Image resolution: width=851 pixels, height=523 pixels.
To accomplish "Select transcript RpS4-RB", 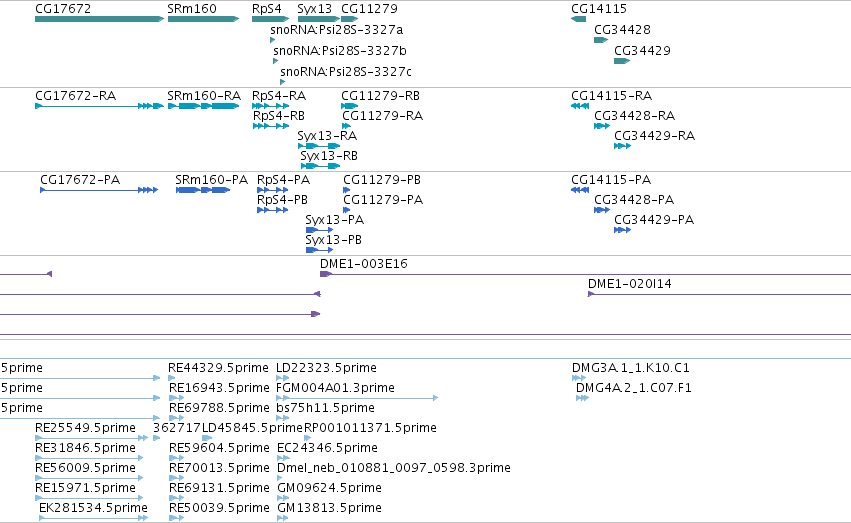I will coord(279,116).
